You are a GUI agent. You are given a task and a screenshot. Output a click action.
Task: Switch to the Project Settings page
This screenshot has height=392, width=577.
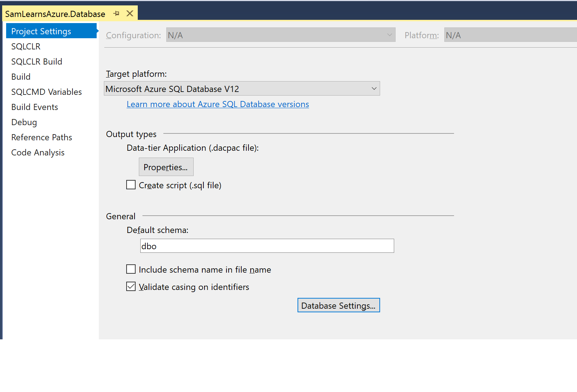41,31
